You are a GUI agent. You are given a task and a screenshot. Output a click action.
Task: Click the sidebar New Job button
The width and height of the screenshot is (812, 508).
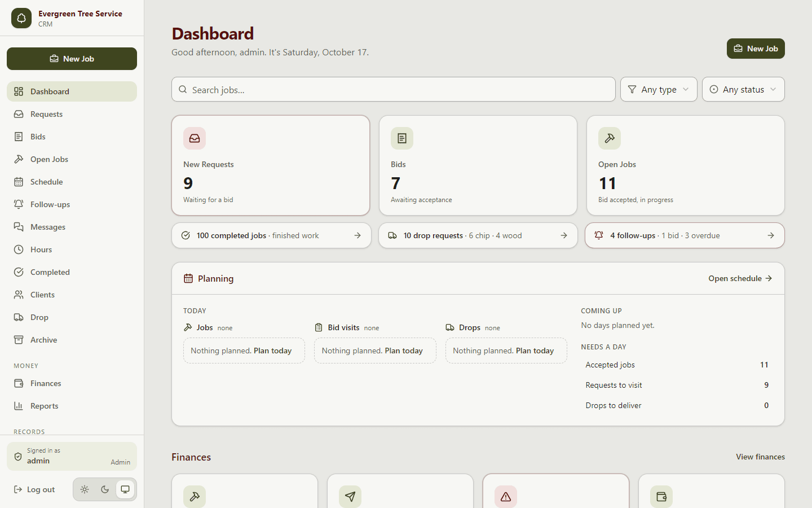click(x=72, y=59)
